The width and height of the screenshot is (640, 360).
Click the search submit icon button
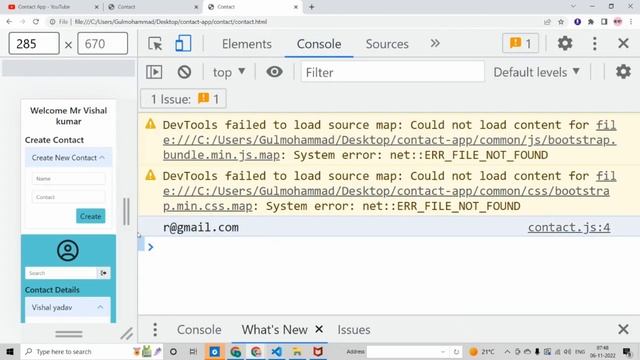[104, 273]
